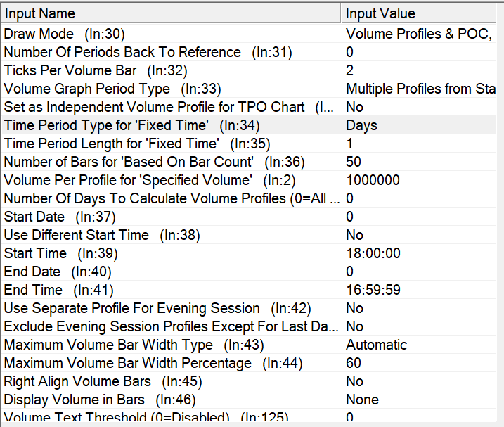This screenshot has height=427, width=504.
Task: Toggle Use Different Start Time value
Action: [x=419, y=235]
